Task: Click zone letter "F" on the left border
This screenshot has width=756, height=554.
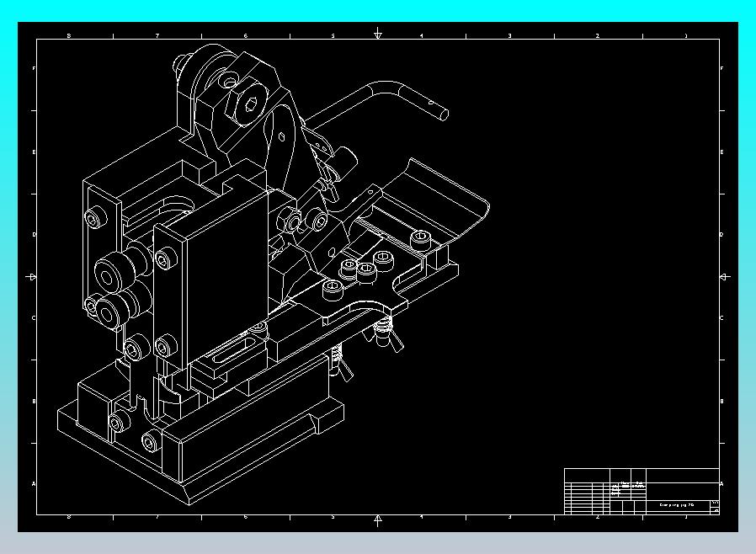Action: pos(34,68)
